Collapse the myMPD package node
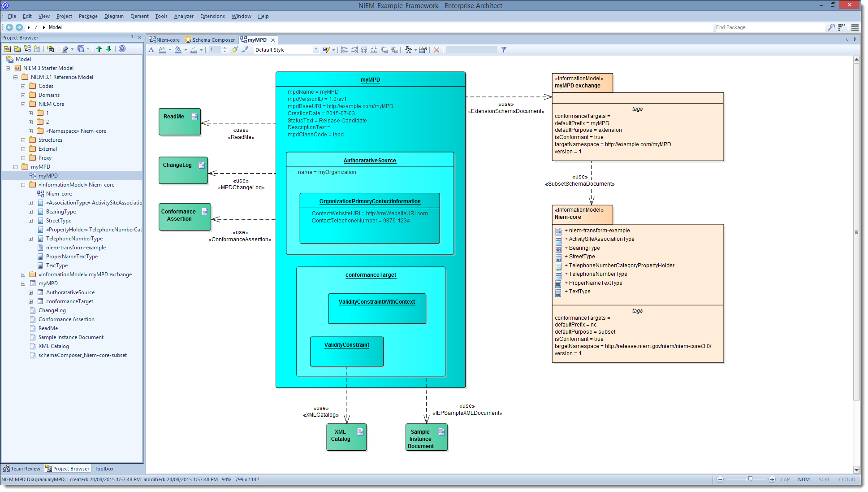868x492 pixels. [x=15, y=167]
